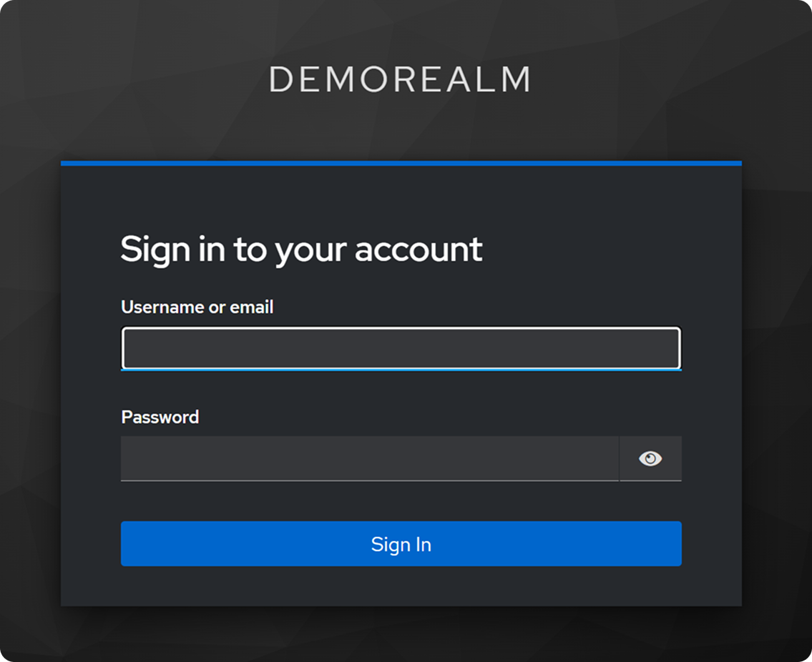Toggle password visibility button

pos(650,458)
